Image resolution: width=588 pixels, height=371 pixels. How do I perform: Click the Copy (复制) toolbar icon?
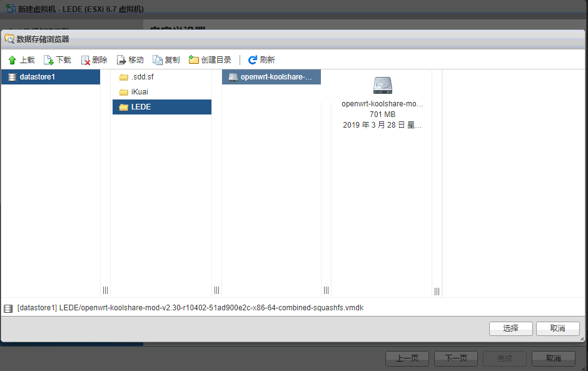(x=158, y=60)
